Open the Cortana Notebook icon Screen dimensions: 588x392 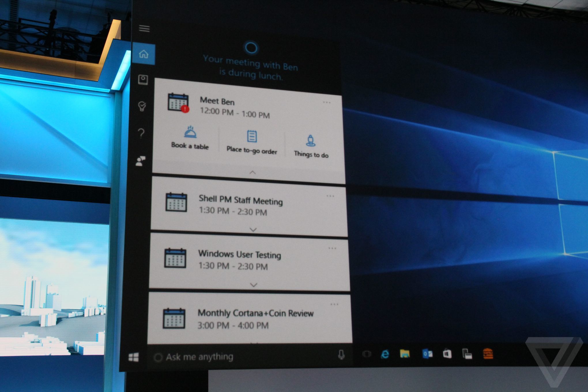point(143,80)
